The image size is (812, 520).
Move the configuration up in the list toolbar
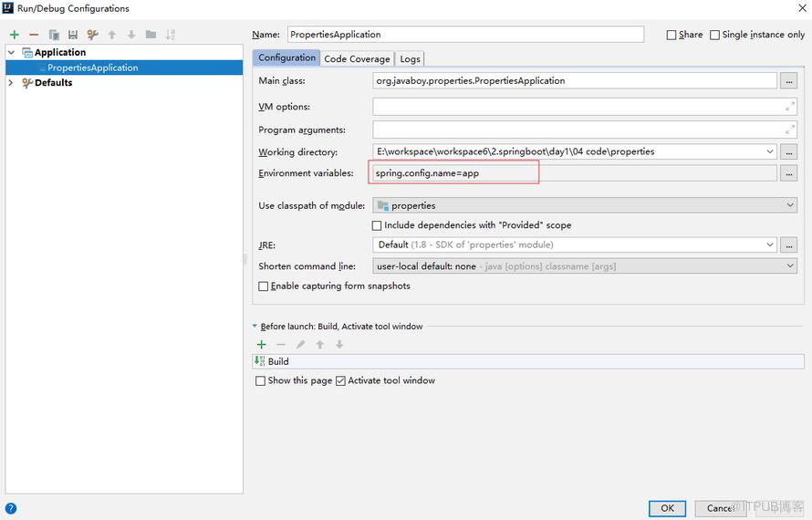pos(112,35)
